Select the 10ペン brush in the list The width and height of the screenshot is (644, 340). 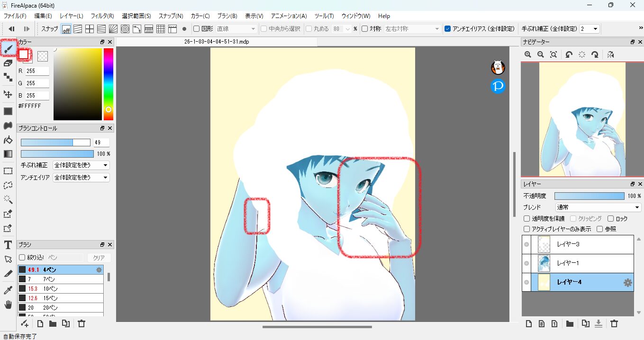tap(61, 288)
